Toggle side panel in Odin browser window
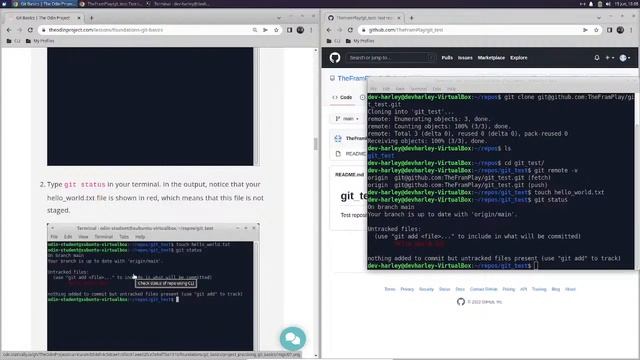Image resolution: width=640 pixels, height=360 pixels. pos(289,30)
